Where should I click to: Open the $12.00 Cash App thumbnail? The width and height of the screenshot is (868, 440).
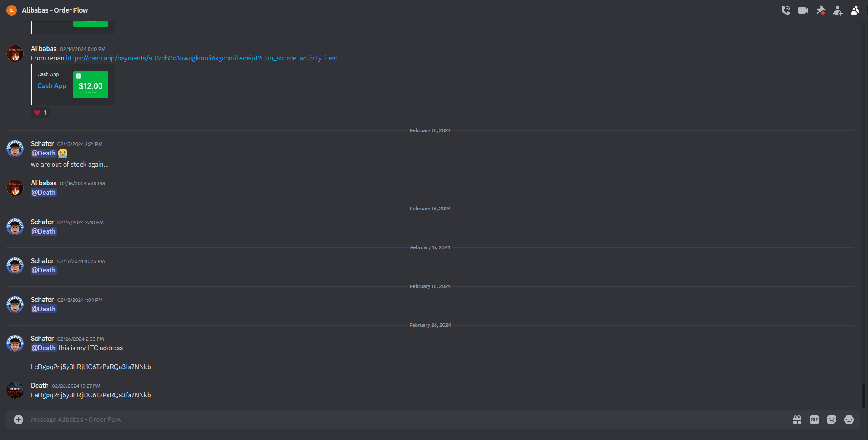pos(91,85)
